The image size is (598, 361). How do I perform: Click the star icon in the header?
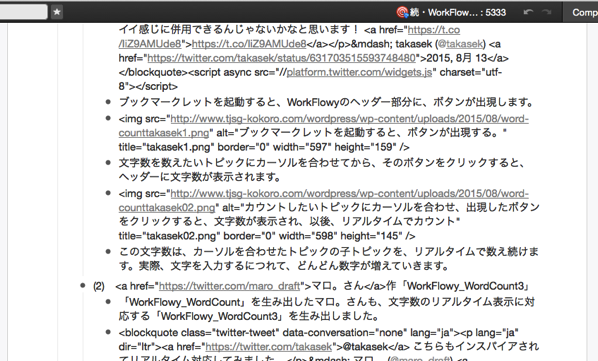tap(57, 12)
